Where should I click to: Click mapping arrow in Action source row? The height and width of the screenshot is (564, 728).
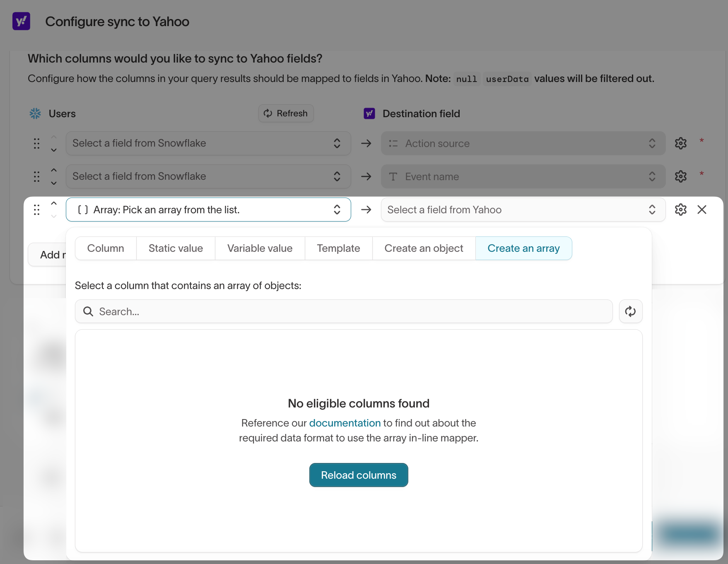pos(366,143)
